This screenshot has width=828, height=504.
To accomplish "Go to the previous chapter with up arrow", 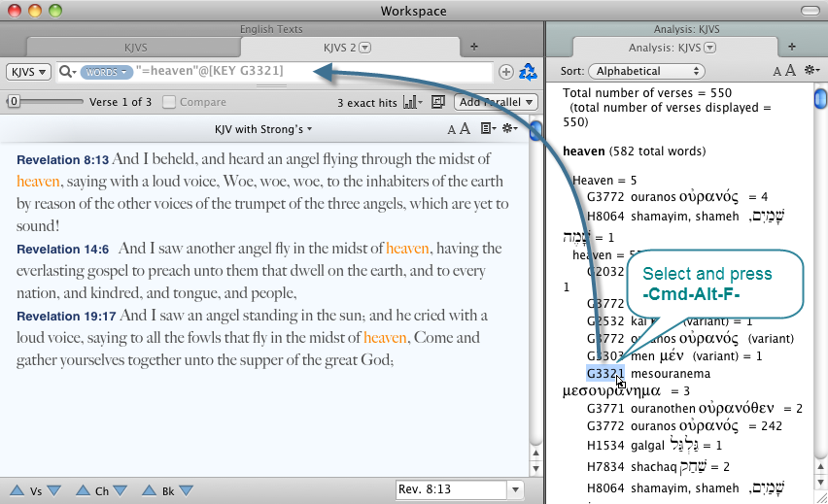I will point(82,490).
